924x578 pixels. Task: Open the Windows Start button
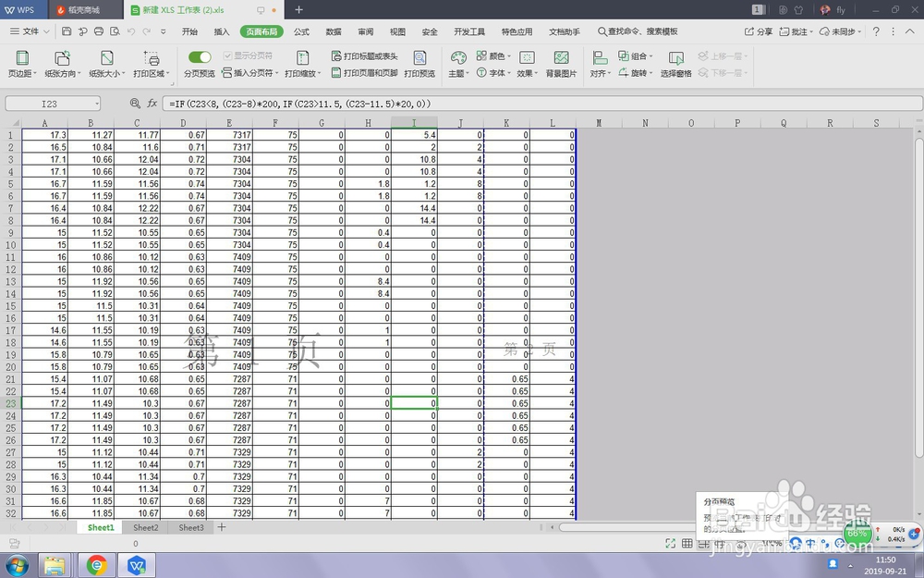pos(17,566)
